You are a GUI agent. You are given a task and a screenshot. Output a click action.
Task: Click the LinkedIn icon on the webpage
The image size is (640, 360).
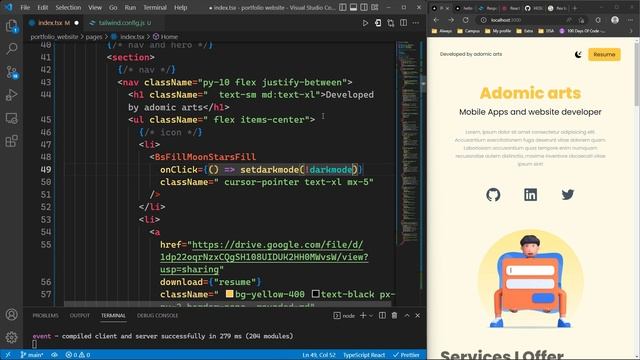tap(530, 195)
